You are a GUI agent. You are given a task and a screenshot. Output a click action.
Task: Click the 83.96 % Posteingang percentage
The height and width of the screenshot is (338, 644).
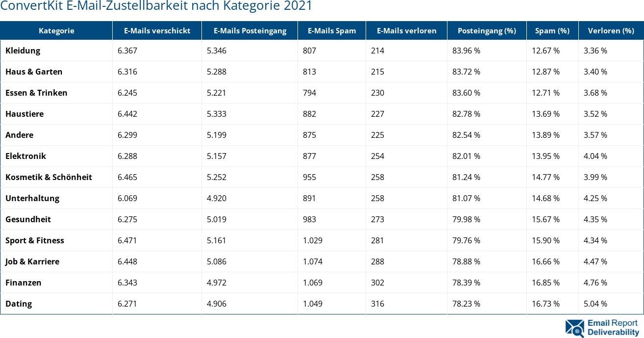(466, 51)
